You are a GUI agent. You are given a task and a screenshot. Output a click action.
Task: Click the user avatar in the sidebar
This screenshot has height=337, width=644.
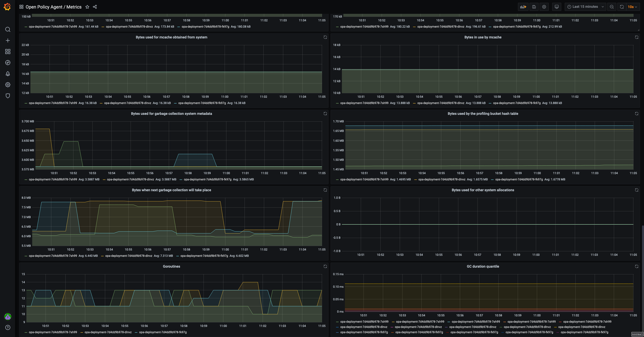pyautogui.click(x=8, y=317)
